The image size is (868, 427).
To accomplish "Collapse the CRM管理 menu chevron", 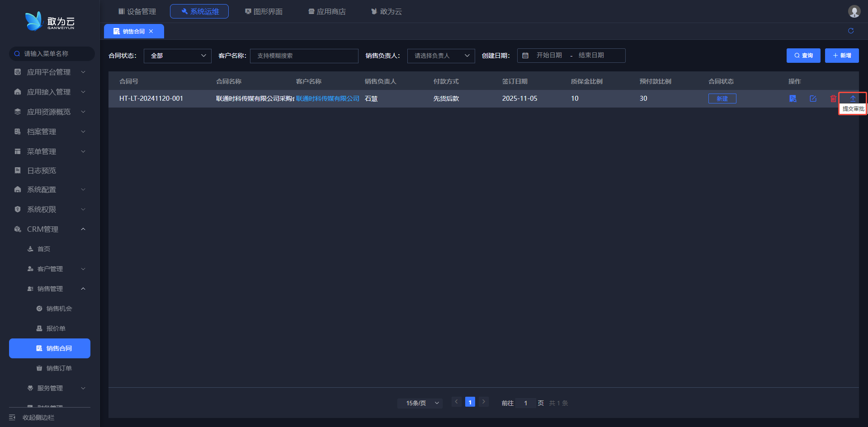I will click(x=83, y=229).
